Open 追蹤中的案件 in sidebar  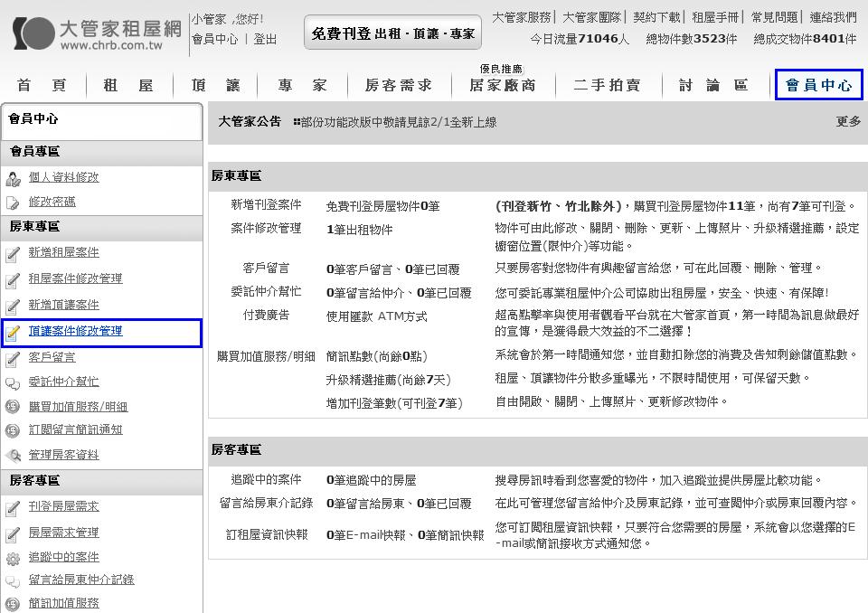63,557
